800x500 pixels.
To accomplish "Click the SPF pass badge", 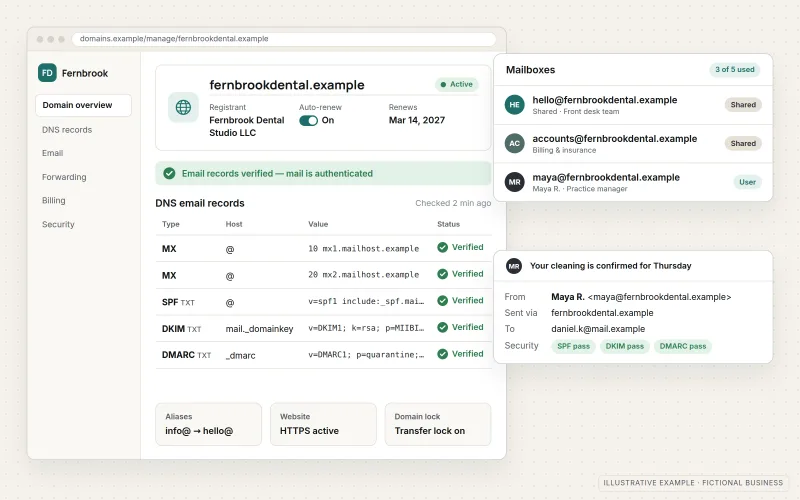I will (573, 346).
